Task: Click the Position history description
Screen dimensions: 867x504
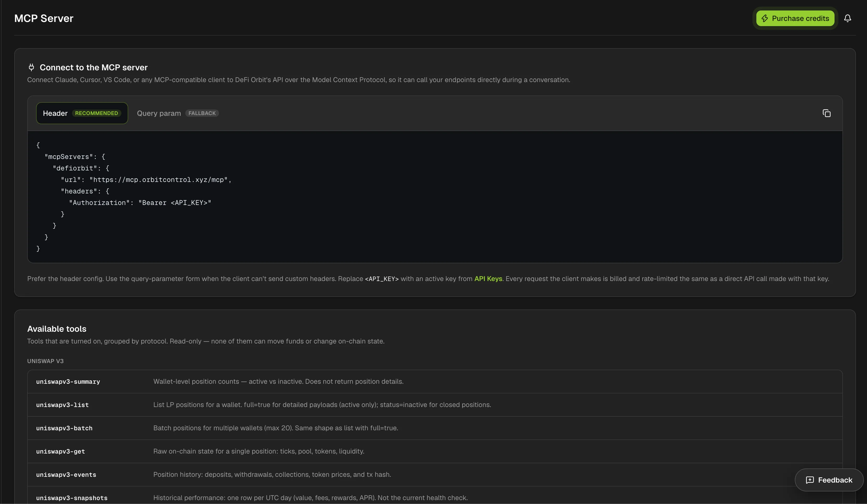Action: point(272,475)
